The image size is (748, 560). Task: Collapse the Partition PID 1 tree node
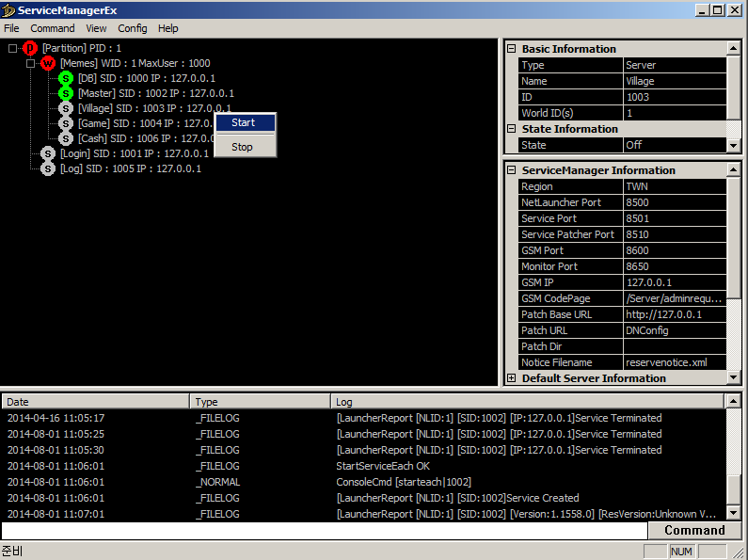(12, 48)
